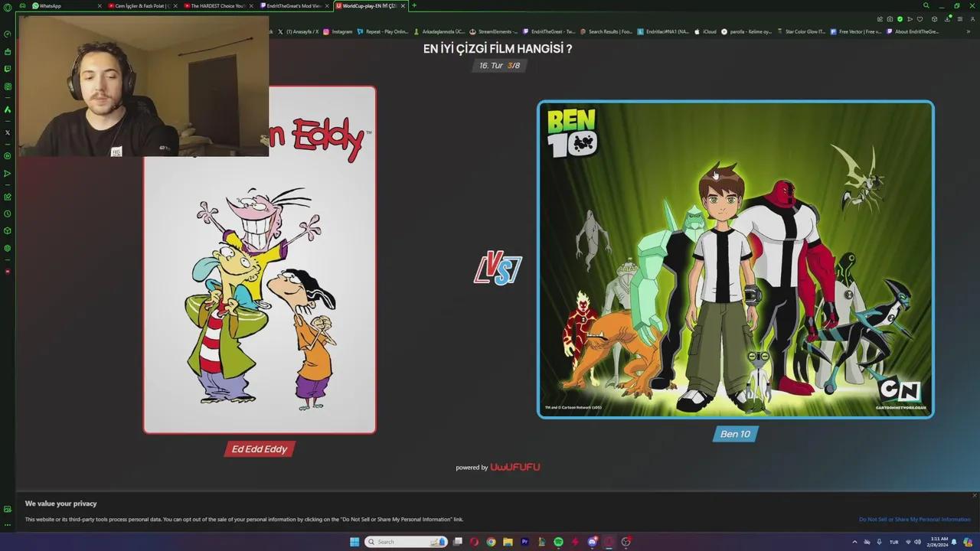Screen dimensions: 980x551
Task: Open the X sidebar panel
Action: pyautogui.click(x=8, y=132)
